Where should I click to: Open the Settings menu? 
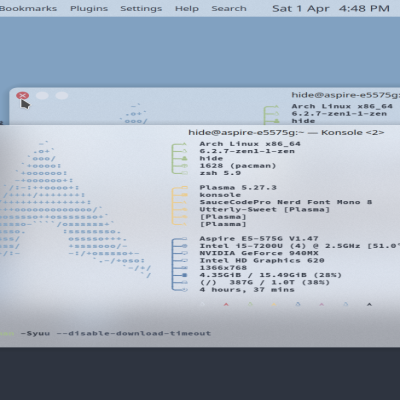(141, 9)
